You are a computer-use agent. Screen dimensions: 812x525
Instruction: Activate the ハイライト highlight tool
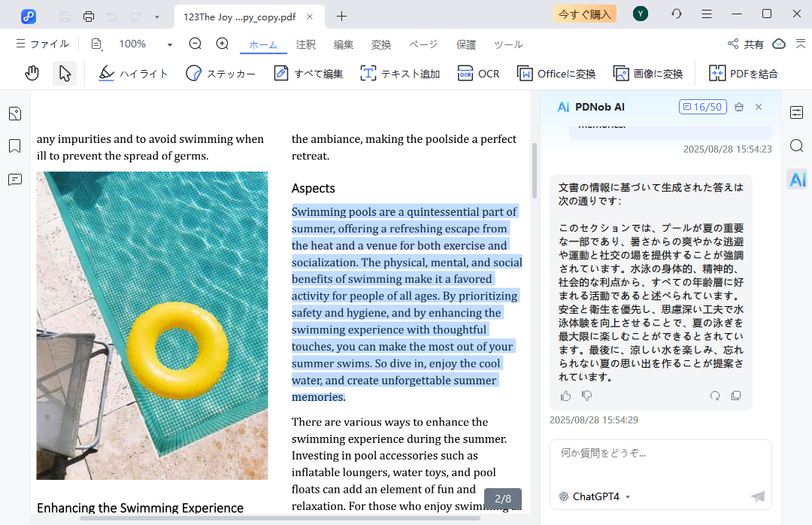pyautogui.click(x=134, y=73)
